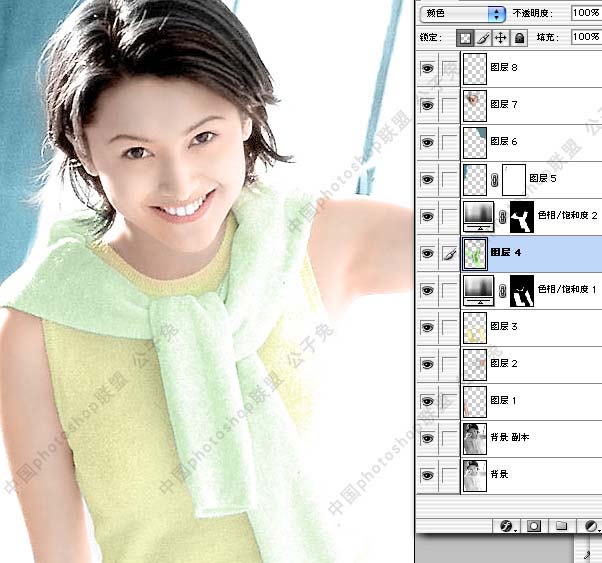Click the lock position move icon
Image resolution: width=602 pixels, height=563 pixels.
point(501,38)
